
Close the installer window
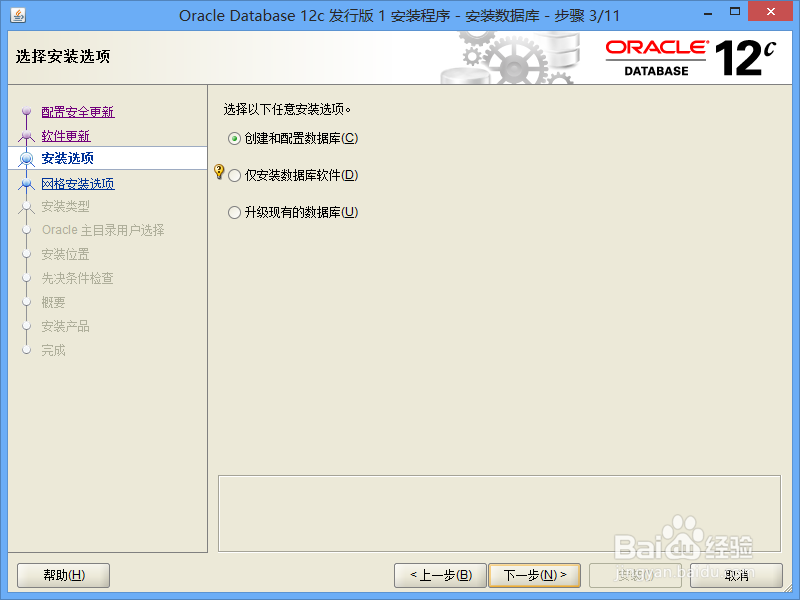click(771, 12)
